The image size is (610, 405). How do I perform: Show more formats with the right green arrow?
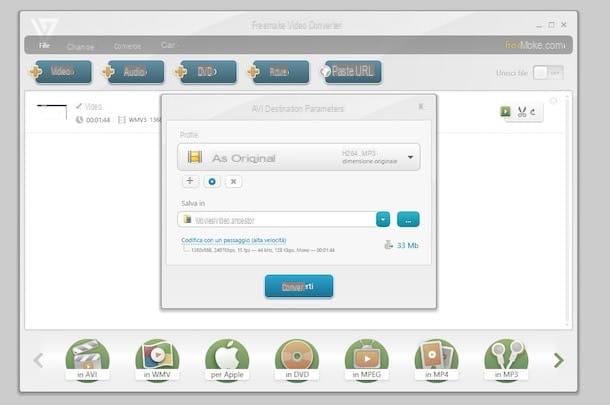[559, 360]
